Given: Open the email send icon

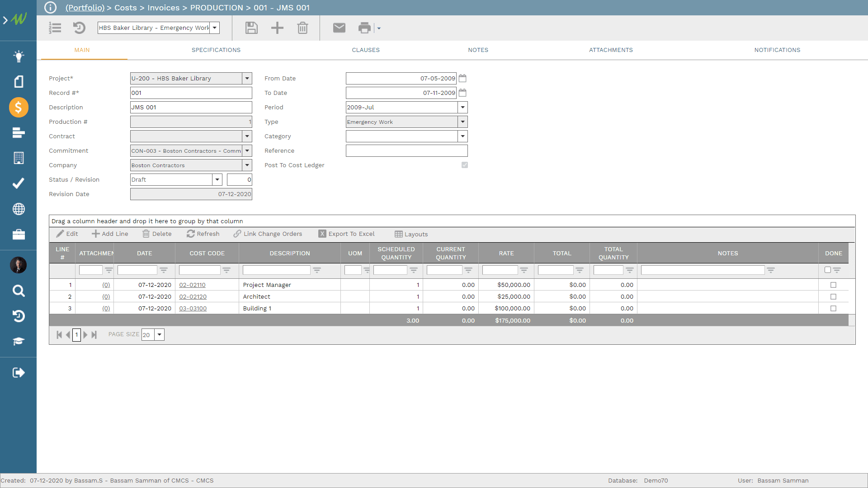Looking at the screenshot, I should pyautogui.click(x=339, y=28).
